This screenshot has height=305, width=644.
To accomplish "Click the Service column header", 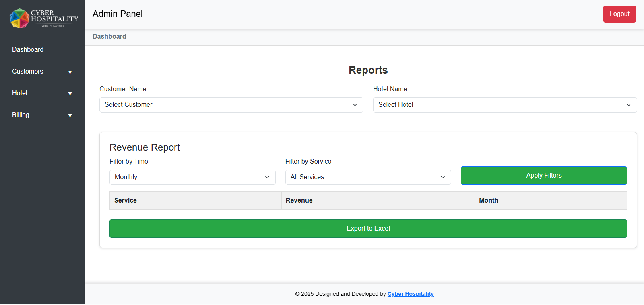I will 126,200.
